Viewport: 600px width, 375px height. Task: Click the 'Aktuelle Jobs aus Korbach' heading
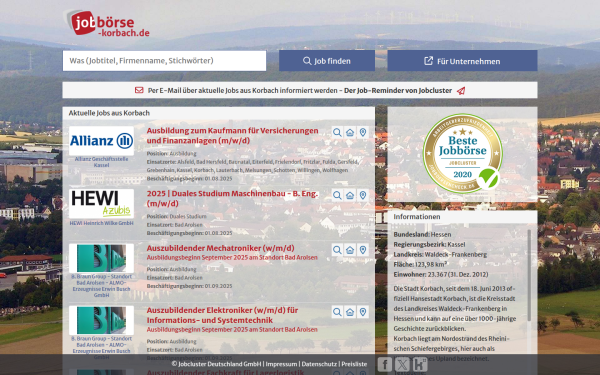(x=109, y=113)
